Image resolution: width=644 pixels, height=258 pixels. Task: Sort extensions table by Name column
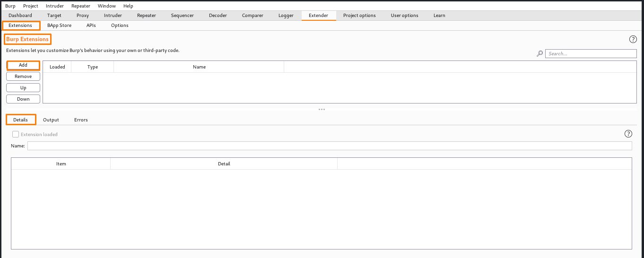click(199, 67)
